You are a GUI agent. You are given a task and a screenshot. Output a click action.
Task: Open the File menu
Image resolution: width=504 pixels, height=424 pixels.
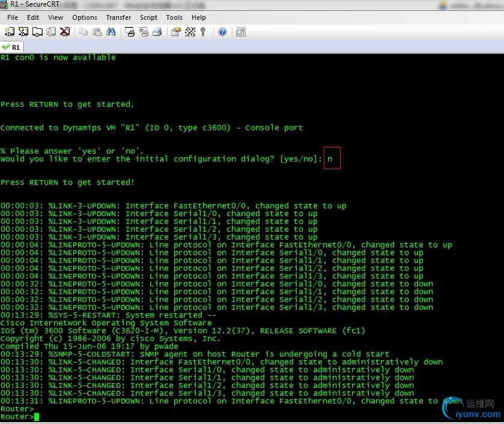pyautogui.click(x=13, y=17)
